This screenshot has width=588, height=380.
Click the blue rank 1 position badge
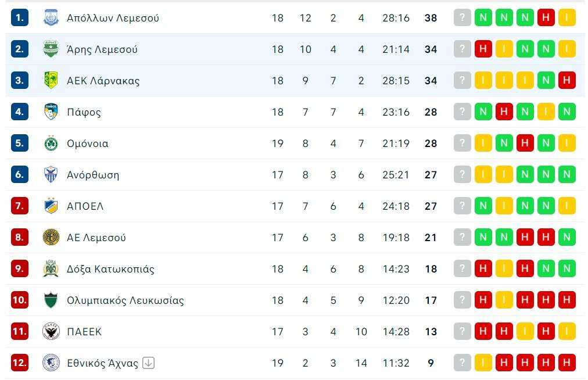click(20, 17)
